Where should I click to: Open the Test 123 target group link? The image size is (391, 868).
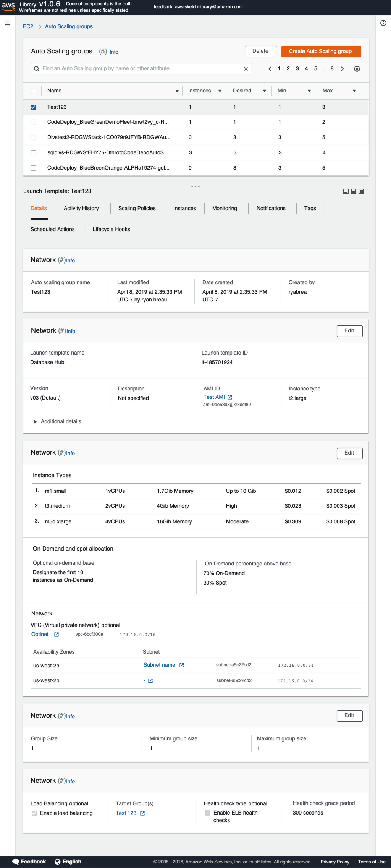pyautogui.click(x=126, y=813)
